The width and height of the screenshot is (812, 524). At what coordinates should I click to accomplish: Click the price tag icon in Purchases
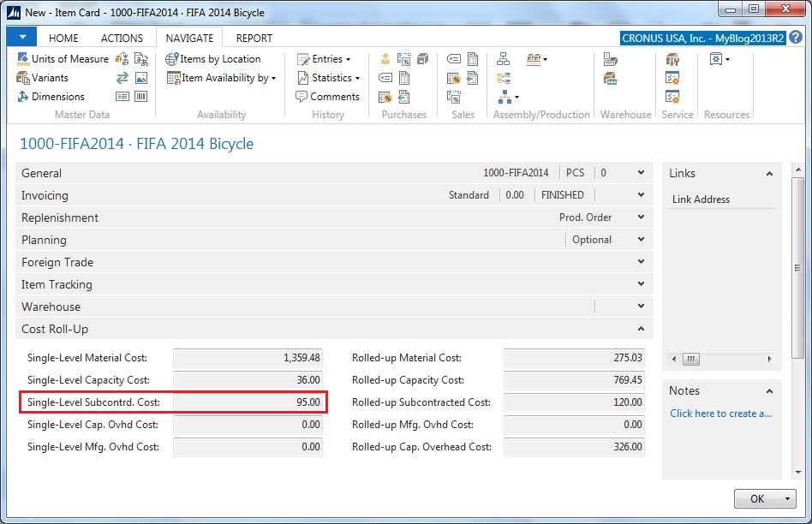pyautogui.click(x=385, y=78)
